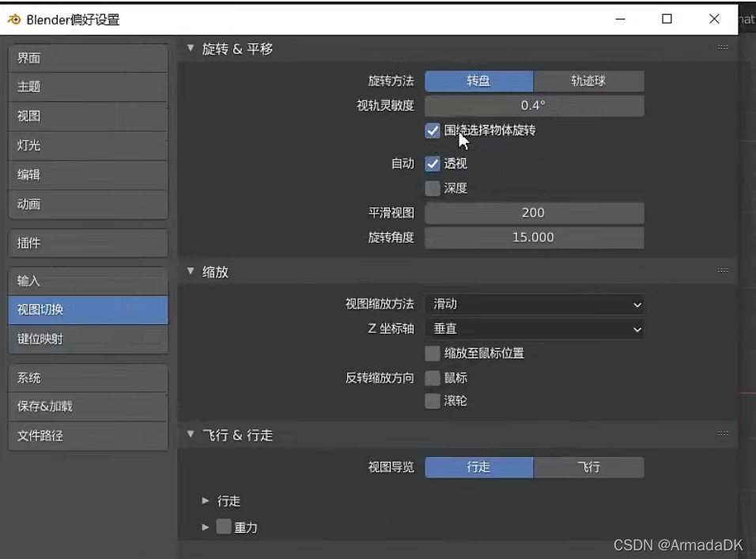
Task: Maximize the Blender preferences window
Action: click(667, 19)
